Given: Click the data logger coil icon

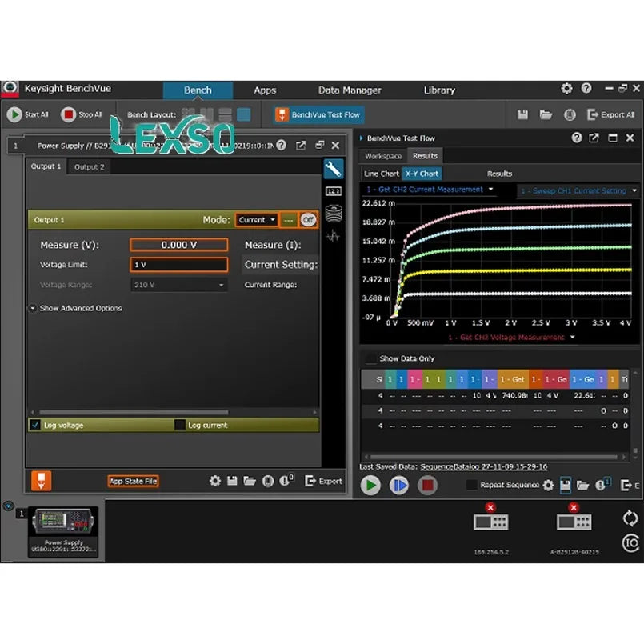Looking at the screenshot, I should (x=334, y=213).
